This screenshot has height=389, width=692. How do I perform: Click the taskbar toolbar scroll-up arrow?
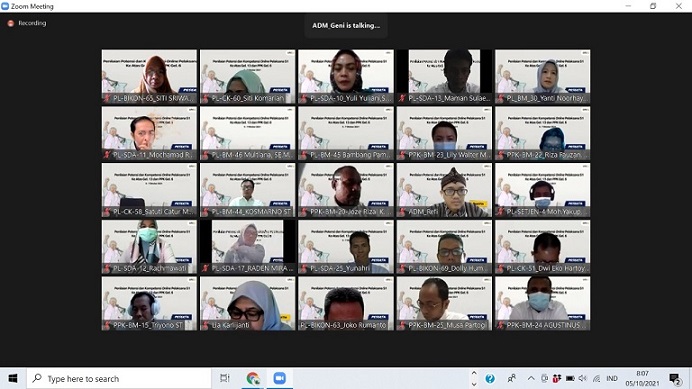point(474,373)
